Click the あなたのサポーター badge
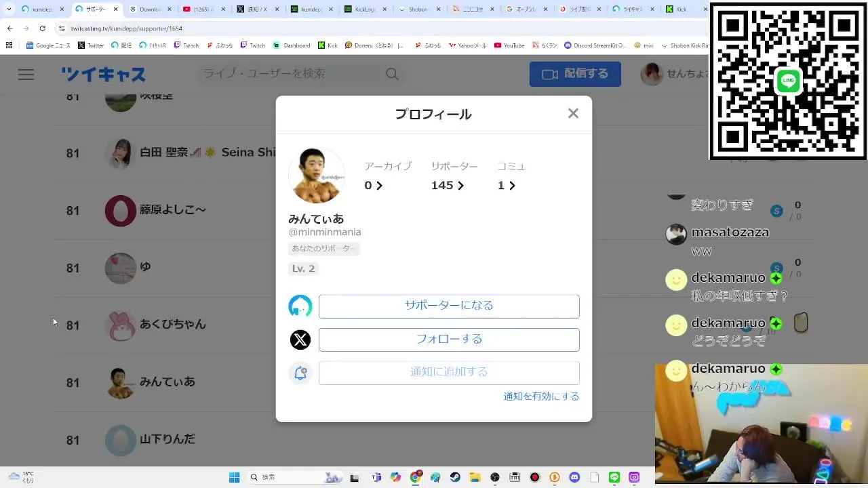This screenshot has height=488, width=868. [x=323, y=249]
